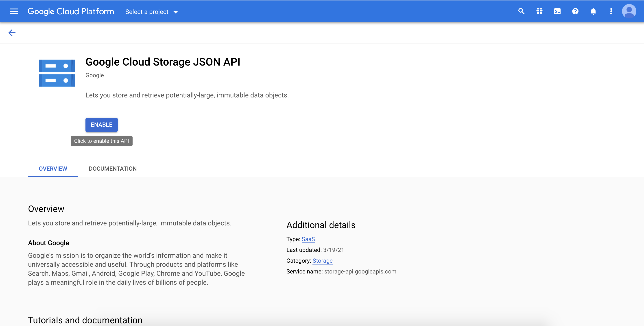The height and width of the screenshot is (326, 644).
Task: Open the gift free trial icon
Action: tap(539, 11)
